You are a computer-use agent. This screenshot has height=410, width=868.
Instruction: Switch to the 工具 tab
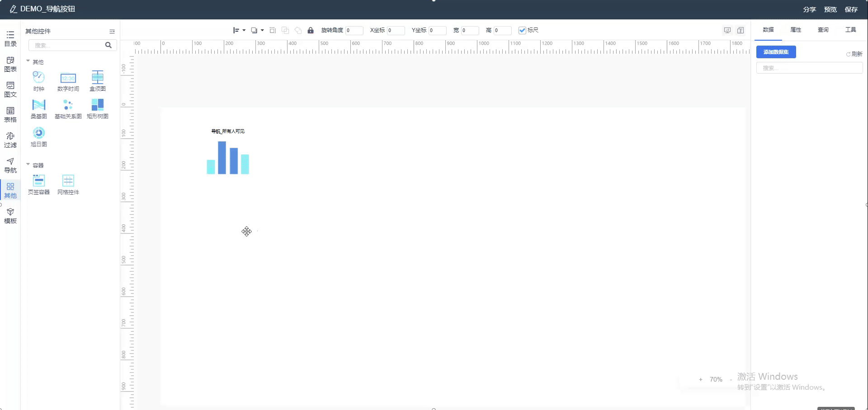click(851, 30)
